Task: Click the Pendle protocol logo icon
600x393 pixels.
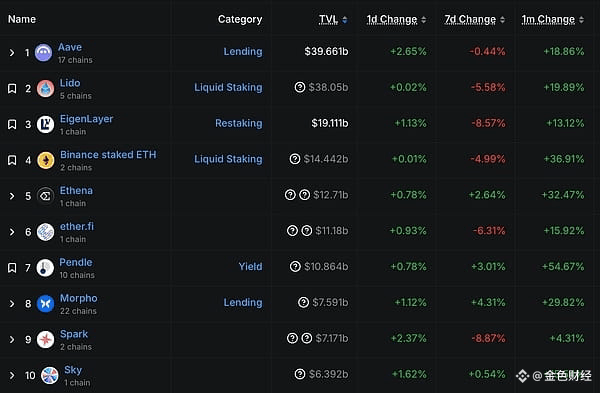Action: pyautogui.click(x=45, y=268)
